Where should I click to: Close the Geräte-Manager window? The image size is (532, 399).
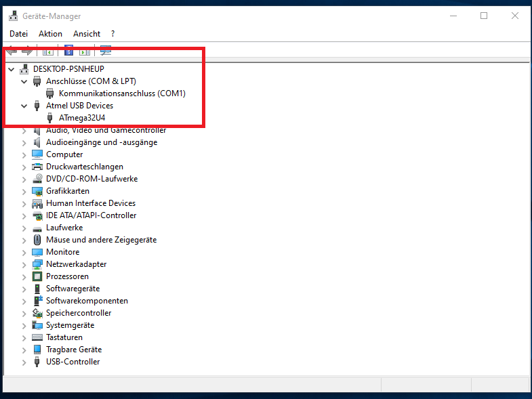click(x=514, y=16)
